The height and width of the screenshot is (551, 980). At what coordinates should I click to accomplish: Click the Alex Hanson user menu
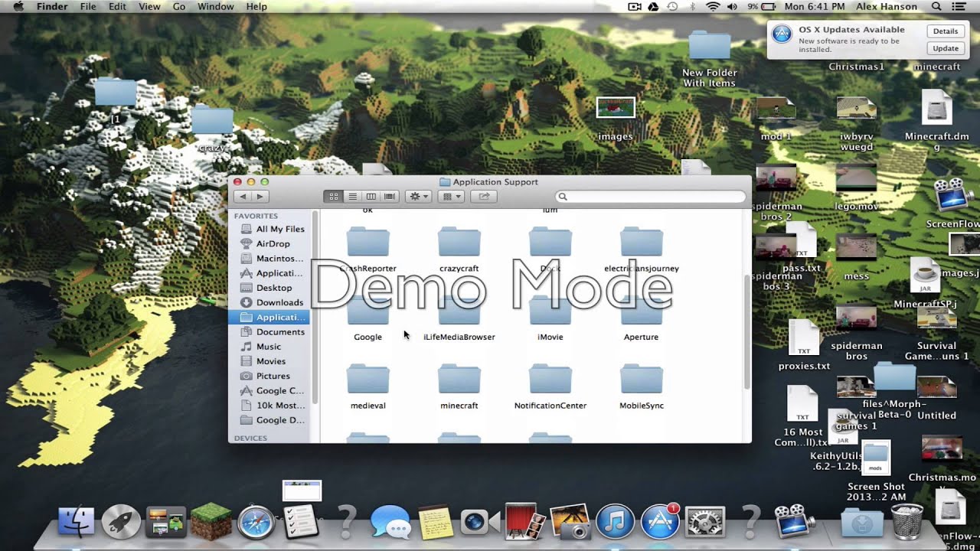coord(887,7)
